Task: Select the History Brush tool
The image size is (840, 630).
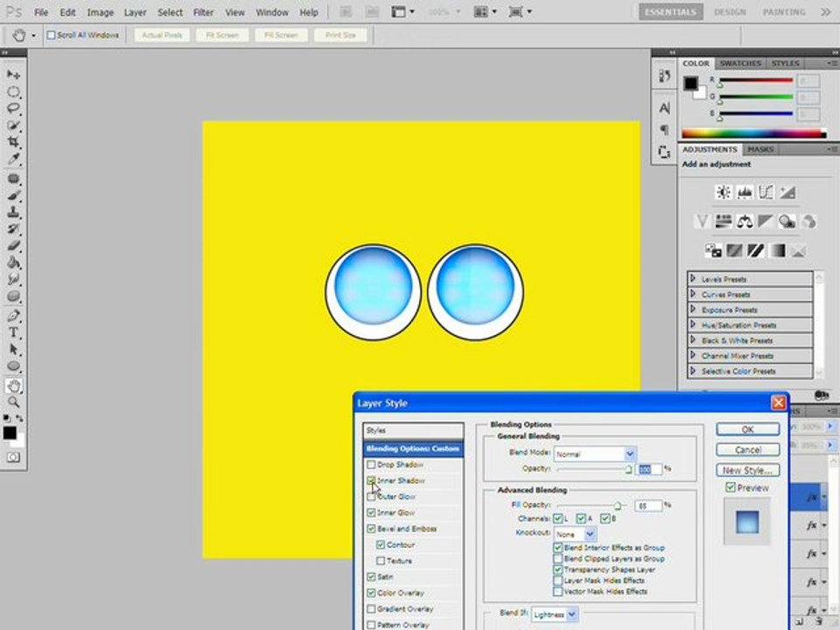Action: [13, 228]
